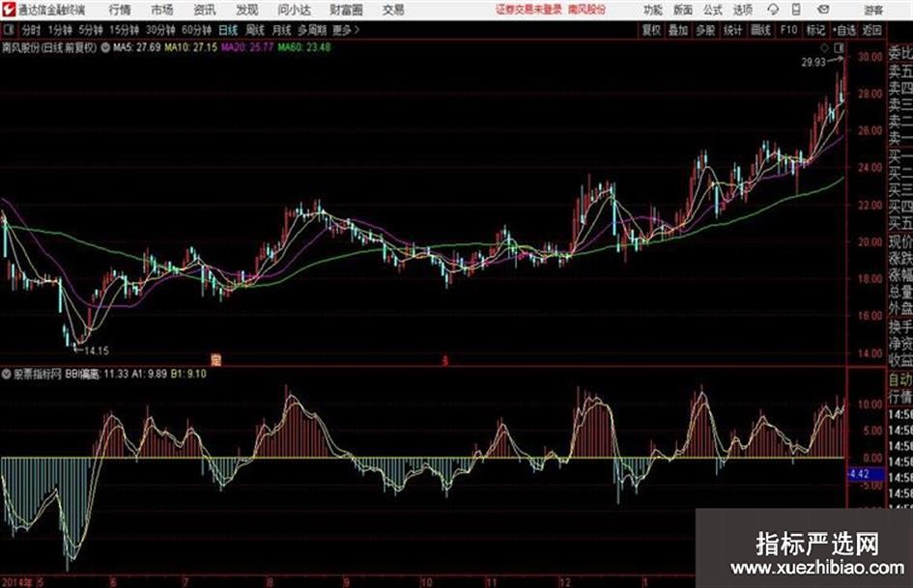Click the 10.00 indicator axis label
The height and width of the screenshot is (588, 913).
(x=870, y=404)
